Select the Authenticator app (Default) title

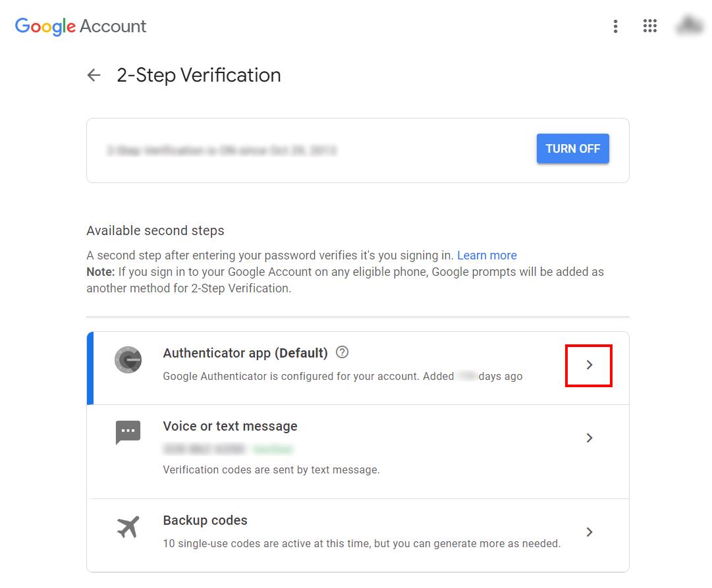[245, 353]
